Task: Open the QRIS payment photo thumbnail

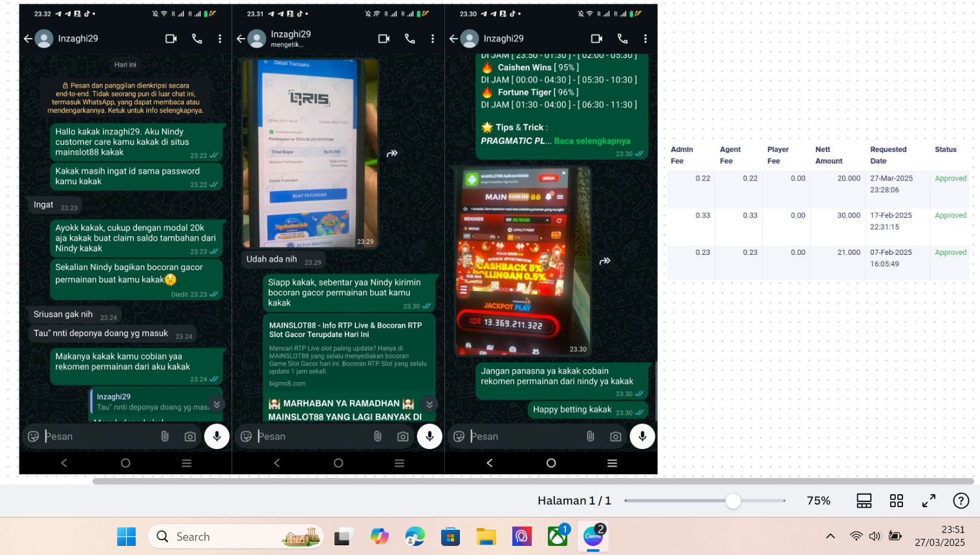Action: [x=310, y=154]
